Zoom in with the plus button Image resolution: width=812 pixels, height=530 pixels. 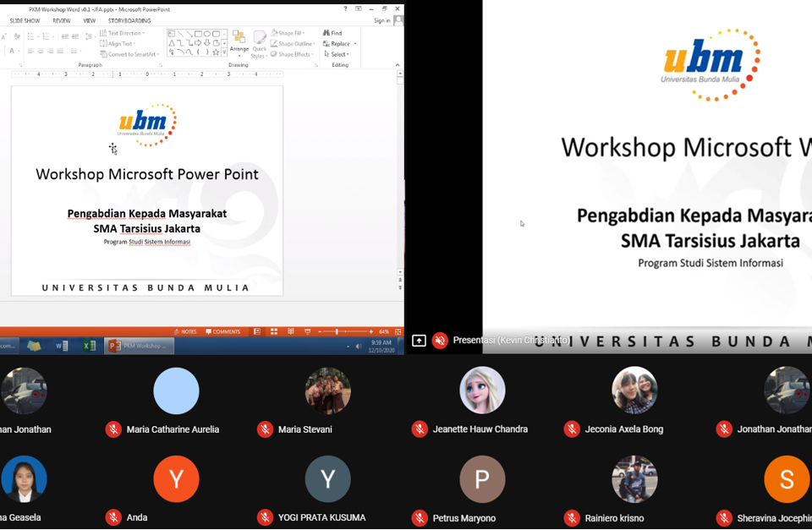point(370,331)
